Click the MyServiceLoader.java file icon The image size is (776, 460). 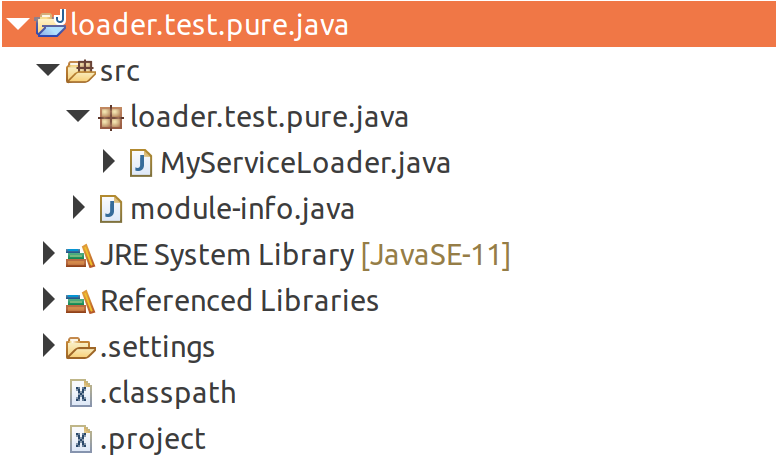tap(141, 163)
